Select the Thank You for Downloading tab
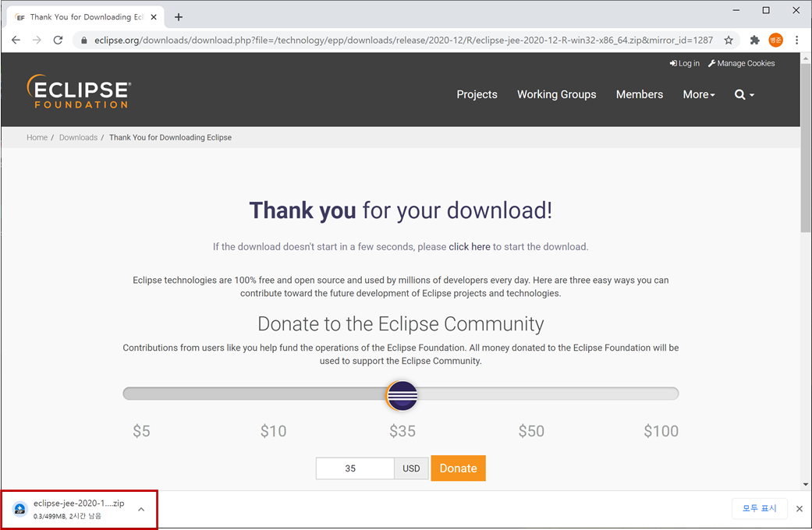This screenshot has height=530, width=812. pyautogui.click(x=86, y=17)
